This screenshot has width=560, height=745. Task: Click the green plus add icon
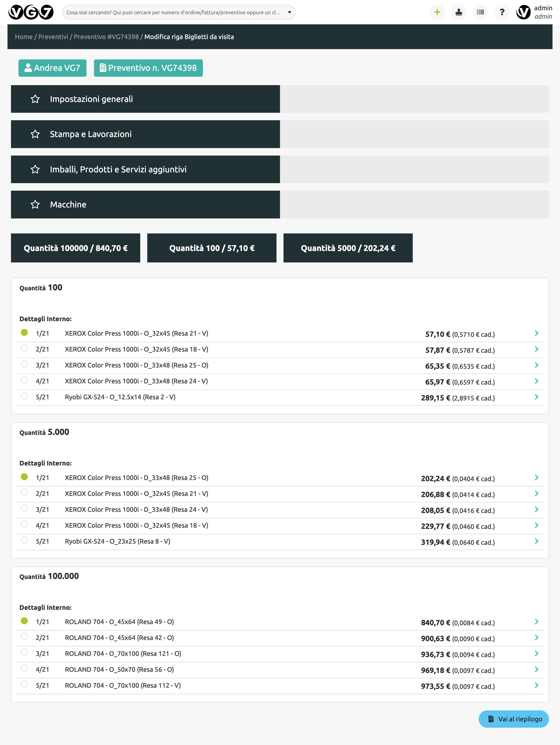tap(437, 12)
